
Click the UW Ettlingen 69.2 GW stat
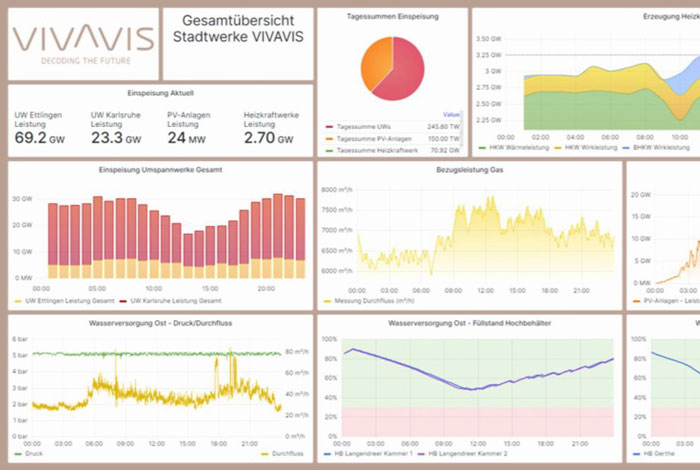click(39, 138)
